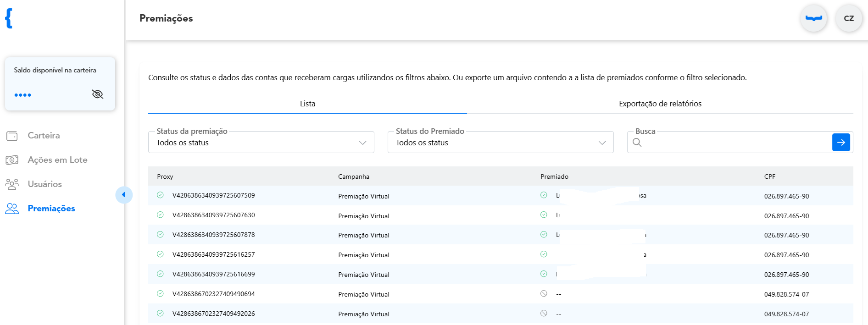Click CPF 049.828.574-07 in row 490694
This screenshot has width=868, height=325.
[x=786, y=295]
